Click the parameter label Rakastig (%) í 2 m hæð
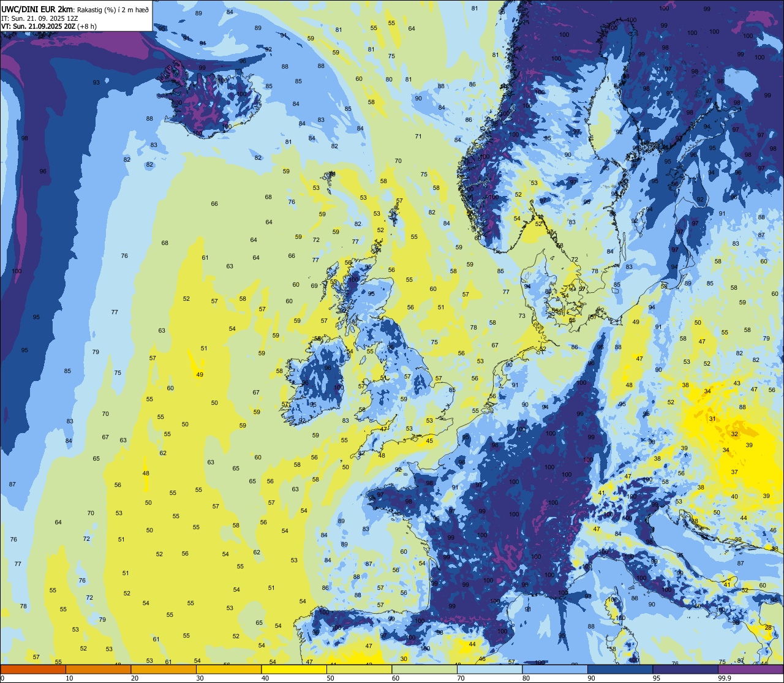This screenshot has height=683, width=784. pos(113,9)
